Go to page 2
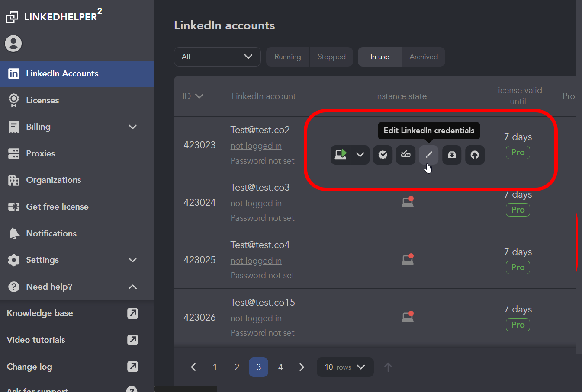The height and width of the screenshot is (392, 582). coord(237,367)
